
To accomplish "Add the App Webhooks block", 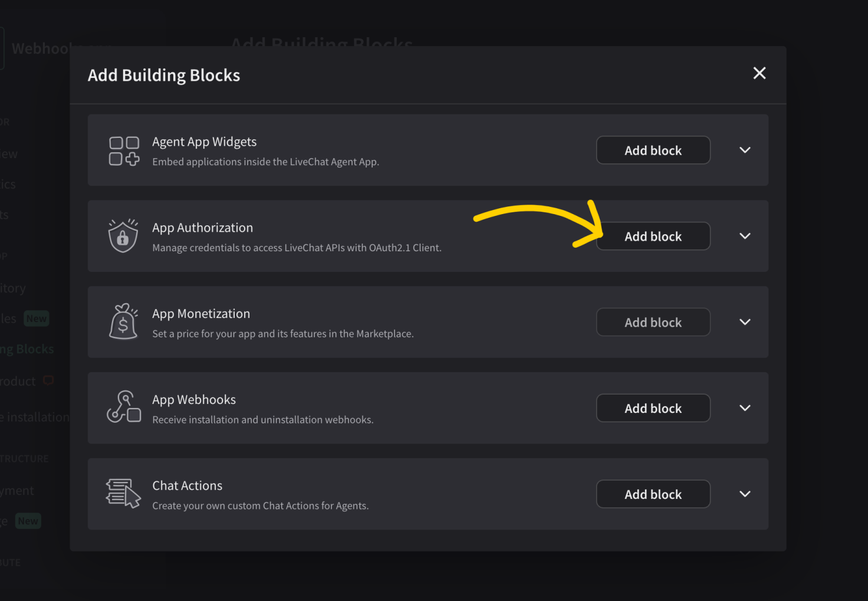I will pos(653,408).
